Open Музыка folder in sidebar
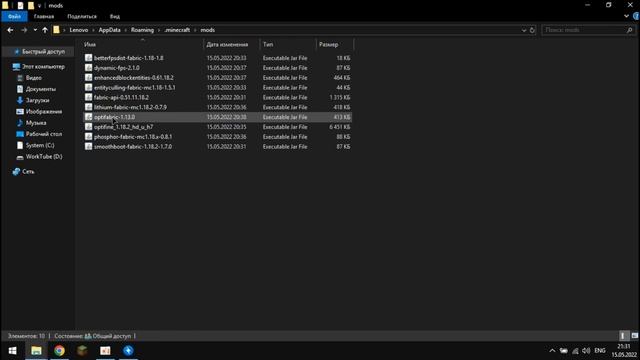Image resolution: width=640 pixels, height=360 pixels. point(36,122)
